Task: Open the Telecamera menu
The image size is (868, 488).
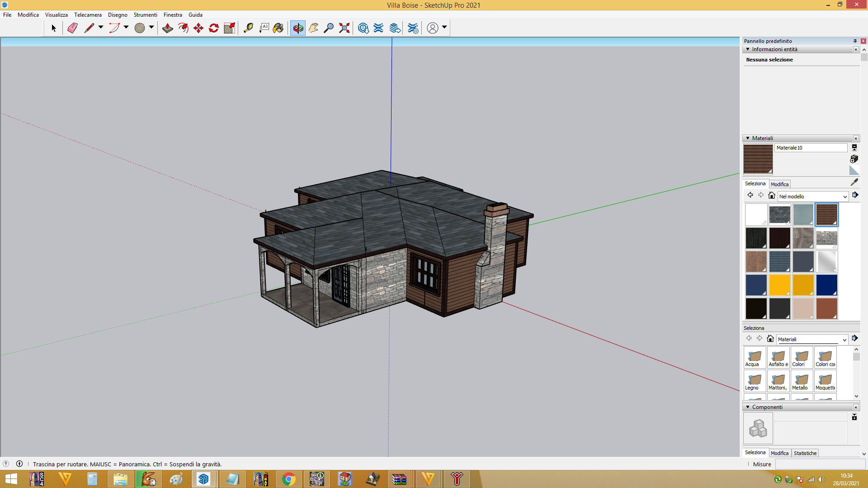Action: coord(88,15)
